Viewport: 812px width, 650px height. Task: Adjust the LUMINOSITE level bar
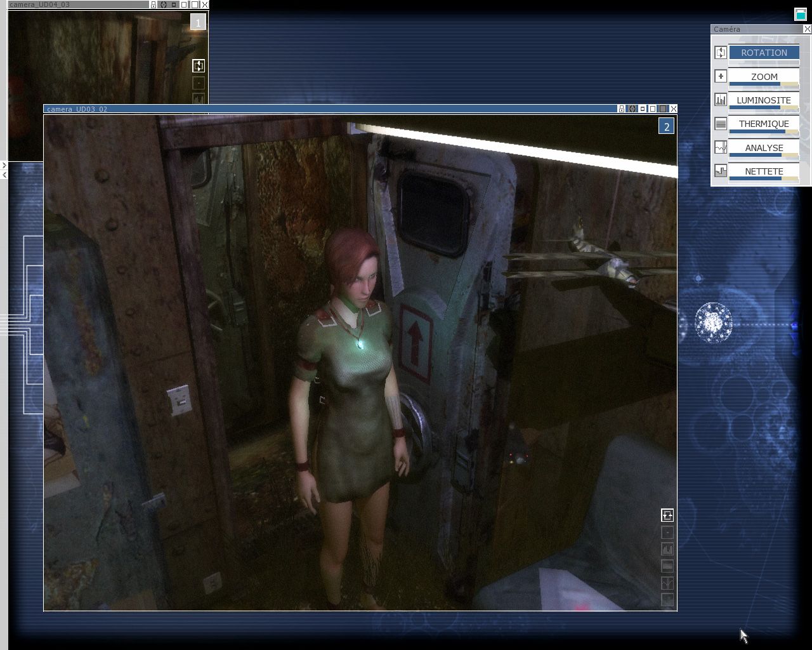[x=764, y=108]
